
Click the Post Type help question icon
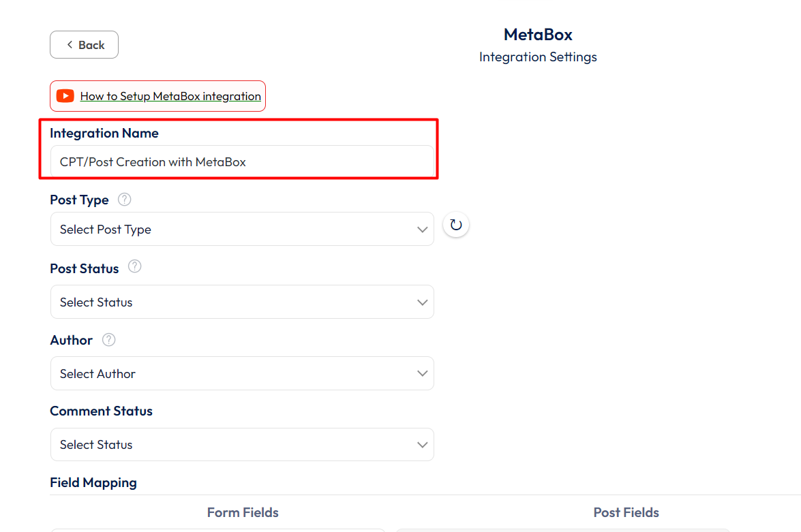pos(124,200)
